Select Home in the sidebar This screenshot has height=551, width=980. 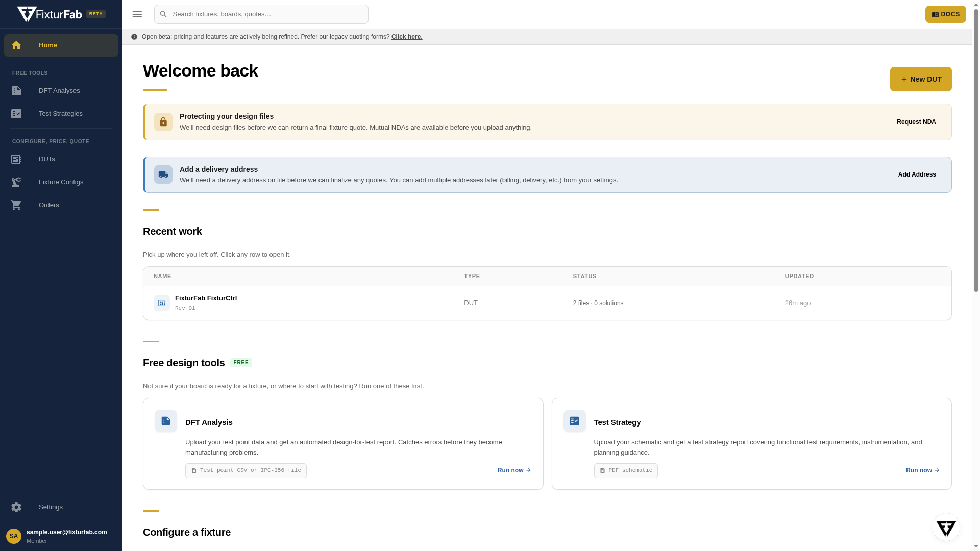coord(61,45)
